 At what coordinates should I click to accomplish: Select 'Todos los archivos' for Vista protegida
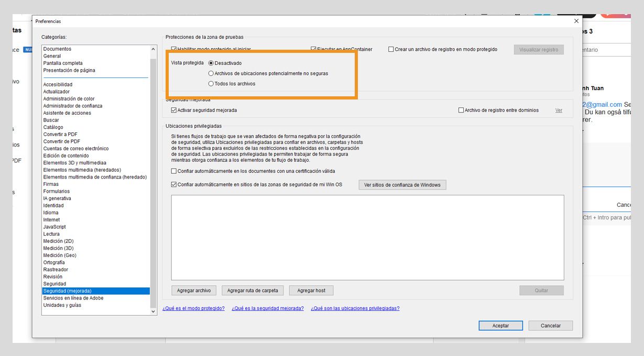[x=211, y=84]
